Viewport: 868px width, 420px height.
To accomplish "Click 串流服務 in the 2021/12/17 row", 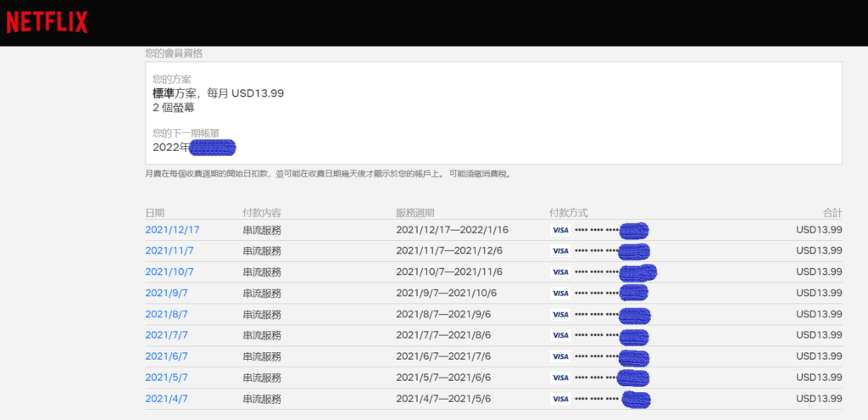I will pos(262,230).
